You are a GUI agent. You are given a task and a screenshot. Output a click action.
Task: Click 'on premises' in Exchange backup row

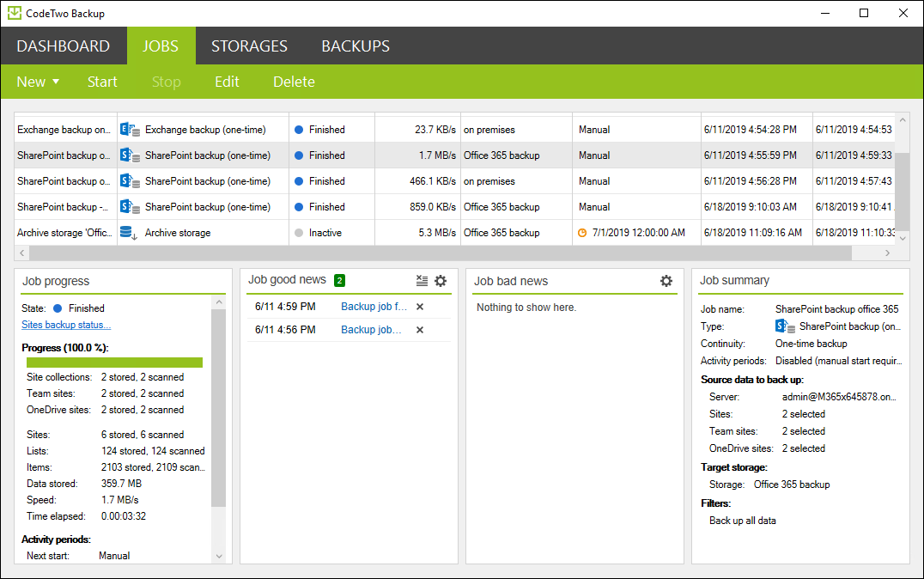click(x=489, y=130)
